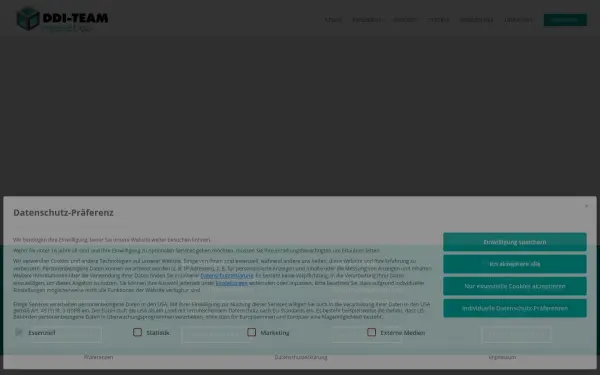
Task: Close the Datenschutz-Präferenz dialog with X
Action: [586, 206]
